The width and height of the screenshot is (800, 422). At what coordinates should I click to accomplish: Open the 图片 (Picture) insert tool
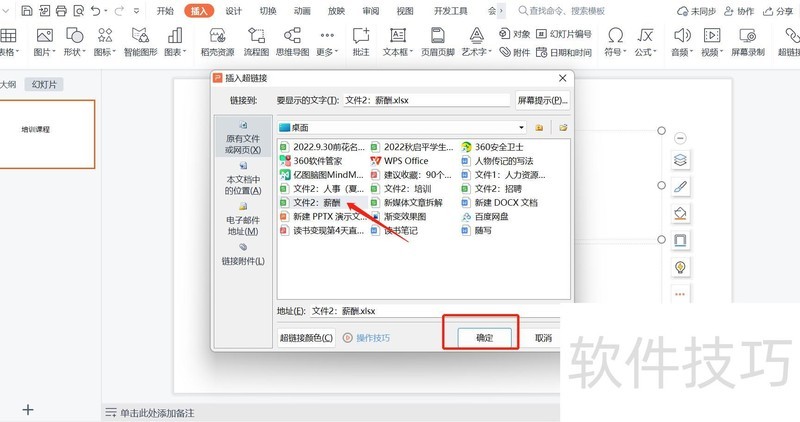(44, 42)
